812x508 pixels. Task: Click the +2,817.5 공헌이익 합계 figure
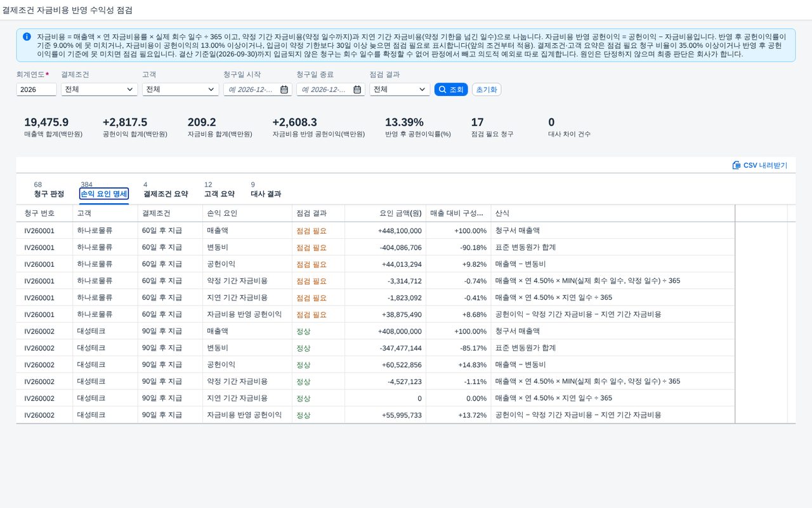(x=125, y=123)
